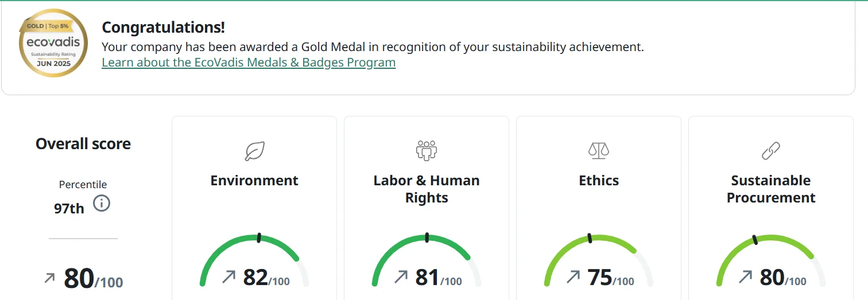Click the Environment leaf icon

254,151
